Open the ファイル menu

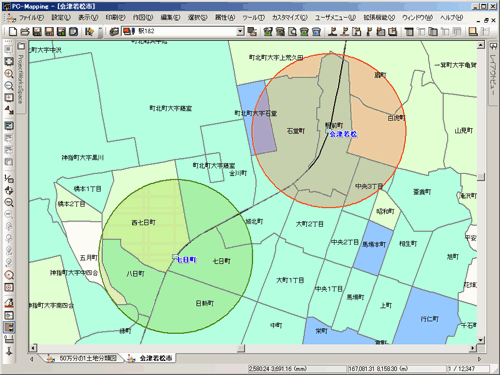pyautogui.click(x=31, y=17)
